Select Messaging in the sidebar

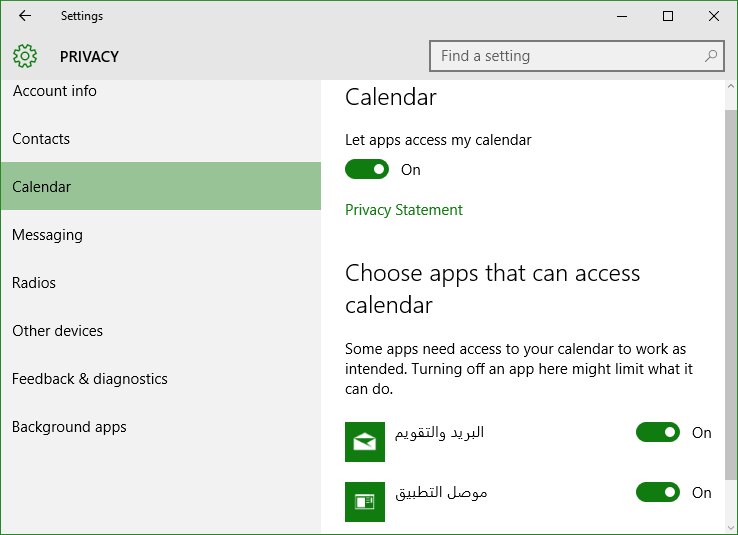161,235
